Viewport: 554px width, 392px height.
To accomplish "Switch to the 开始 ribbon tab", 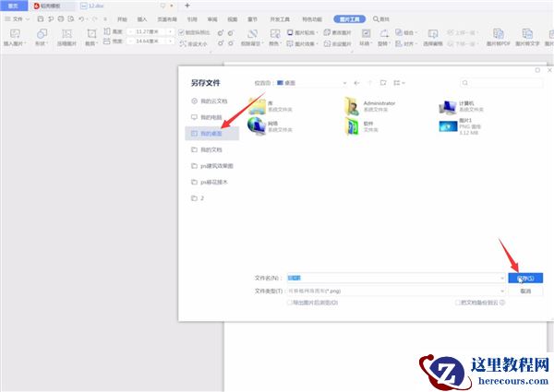I will 122,19.
